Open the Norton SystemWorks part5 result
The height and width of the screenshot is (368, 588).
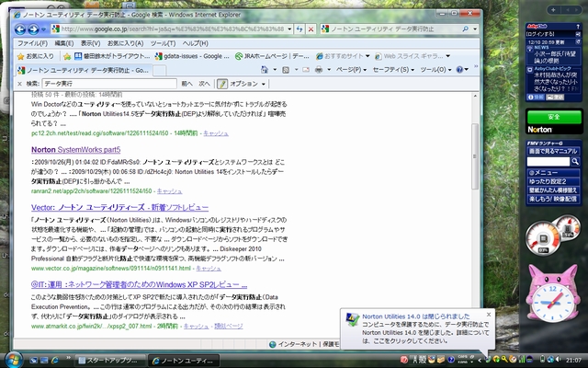pos(75,149)
